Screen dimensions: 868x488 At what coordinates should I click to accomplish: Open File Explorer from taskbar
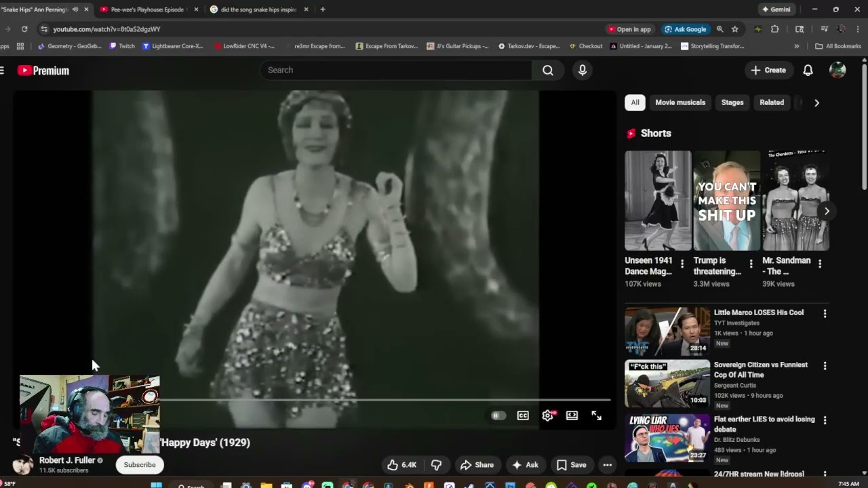coord(267,485)
